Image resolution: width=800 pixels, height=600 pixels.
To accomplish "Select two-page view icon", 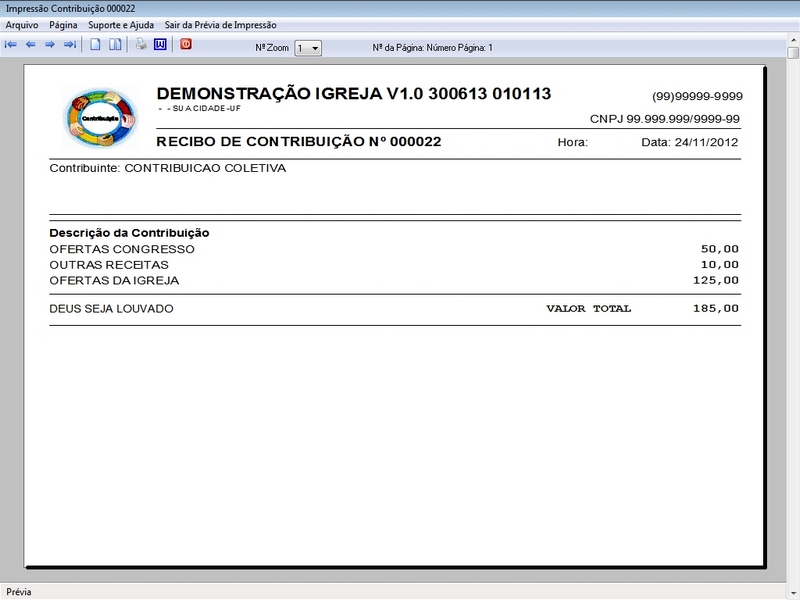I will [x=115, y=44].
